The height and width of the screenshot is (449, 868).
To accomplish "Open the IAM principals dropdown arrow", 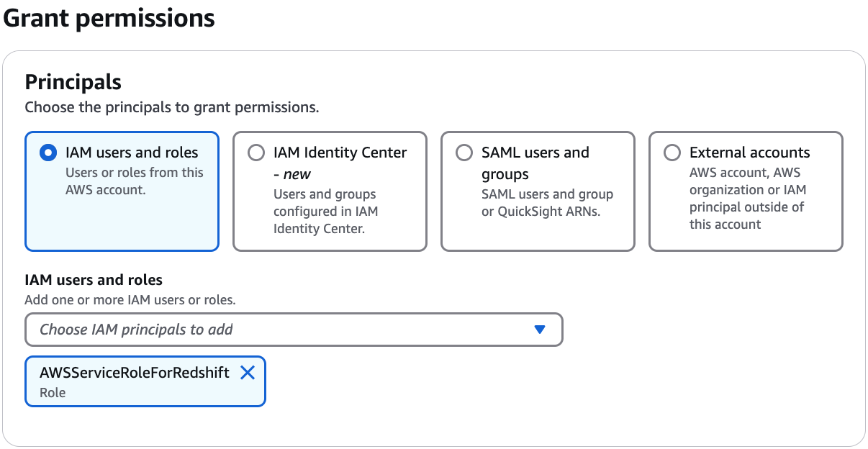I will tap(539, 330).
